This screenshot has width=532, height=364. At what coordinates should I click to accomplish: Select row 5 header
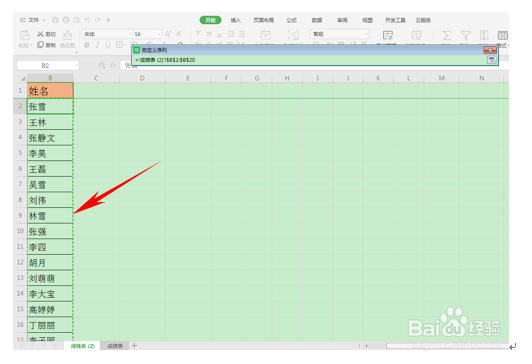pos(20,153)
